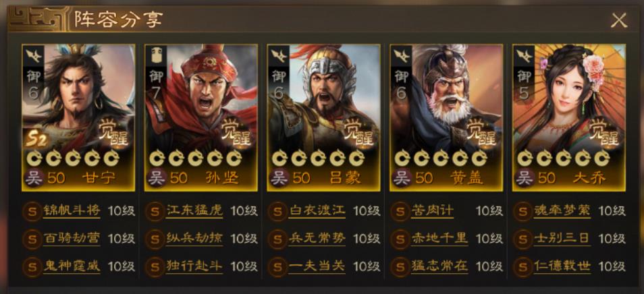644x294 pixels.
Task: Close the 阵容分享 dialog
Action: coord(619,20)
